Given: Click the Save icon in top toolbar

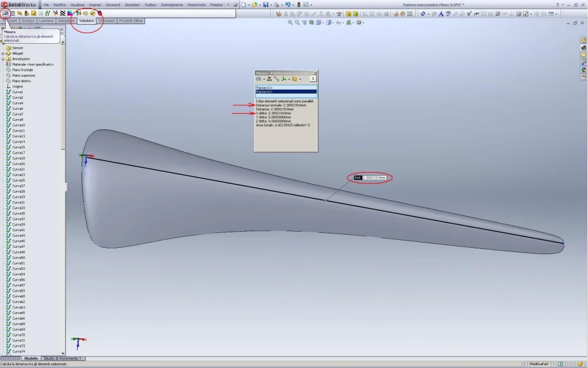Looking at the screenshot, I should pos(266,5).
